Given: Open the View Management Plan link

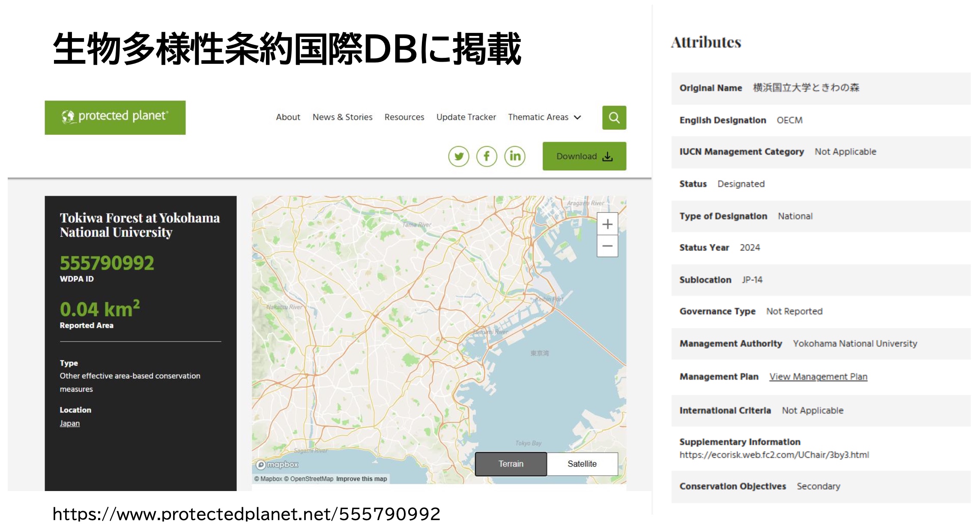Looking at the screenshot, I should tap(818, 377).
